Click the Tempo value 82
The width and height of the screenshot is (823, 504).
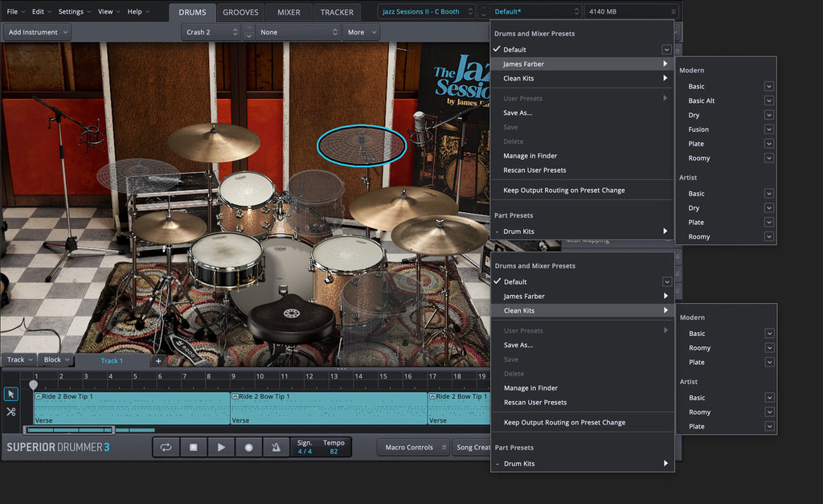334,452
